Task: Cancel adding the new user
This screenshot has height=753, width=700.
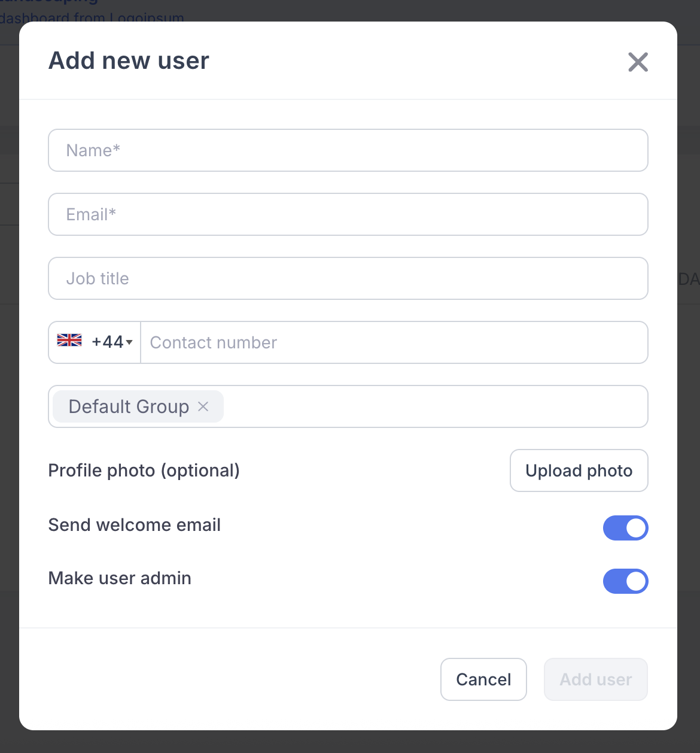Action: [483, 679]
